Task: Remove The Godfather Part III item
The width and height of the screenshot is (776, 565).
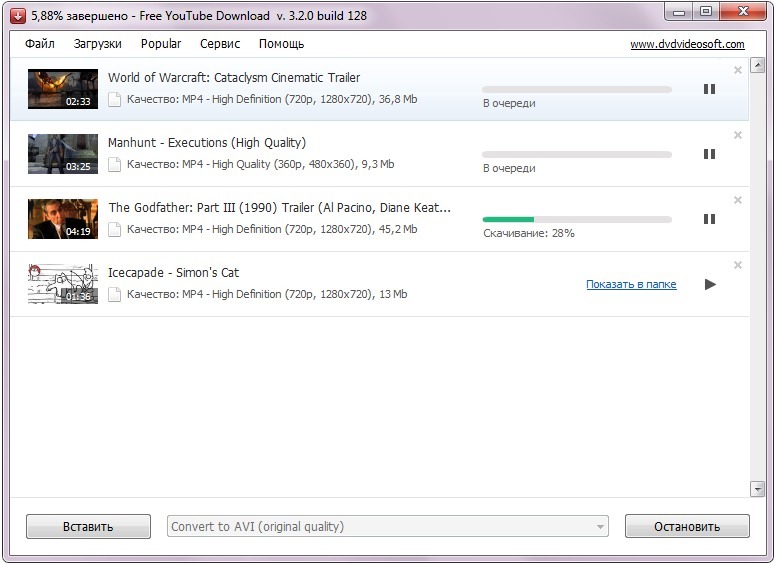Action: point(737,200)
